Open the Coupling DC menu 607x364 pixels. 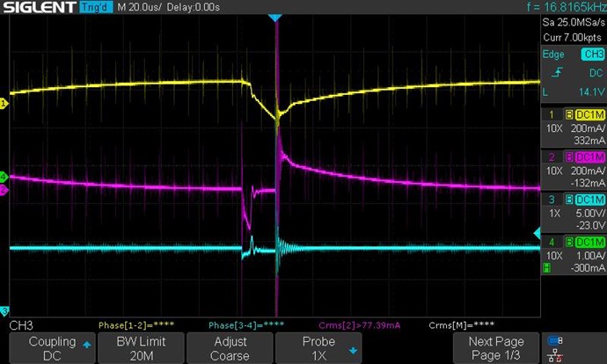click(52, 348)
